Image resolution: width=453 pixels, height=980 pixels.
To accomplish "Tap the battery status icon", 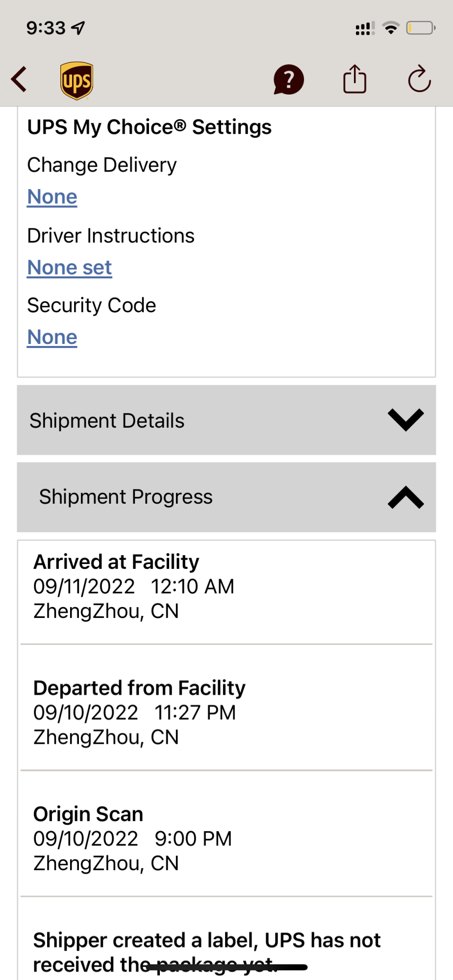I will click(421, 28).
